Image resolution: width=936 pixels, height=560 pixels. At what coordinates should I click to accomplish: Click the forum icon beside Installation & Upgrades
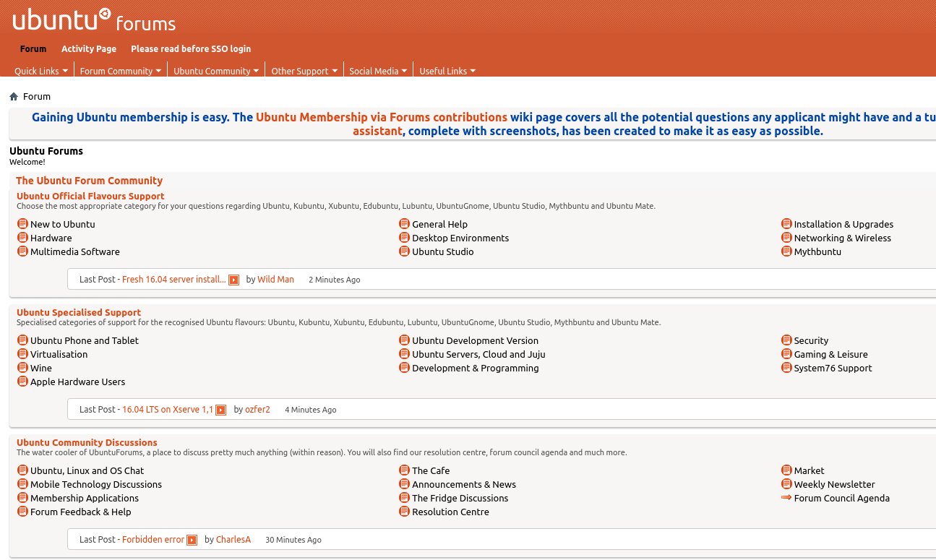pos(787,224)
